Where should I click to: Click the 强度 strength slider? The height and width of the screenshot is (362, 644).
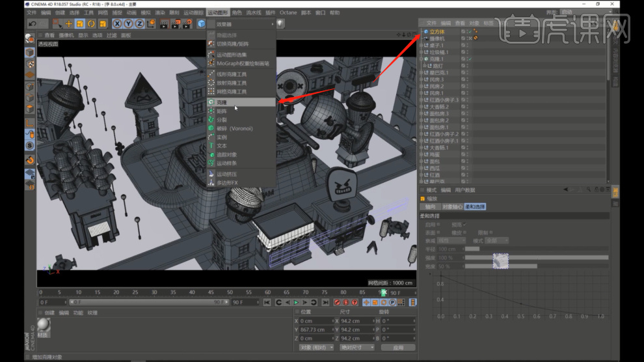(537, 258)
